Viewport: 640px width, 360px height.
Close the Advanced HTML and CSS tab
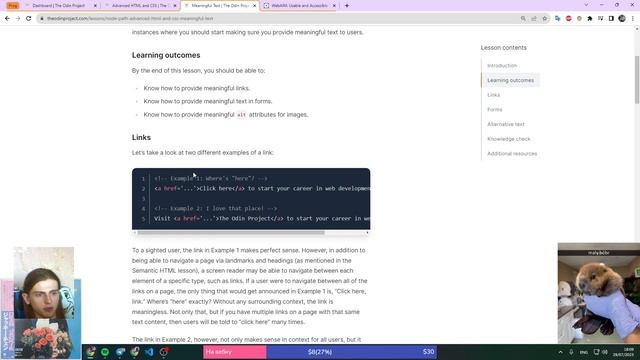175,6
